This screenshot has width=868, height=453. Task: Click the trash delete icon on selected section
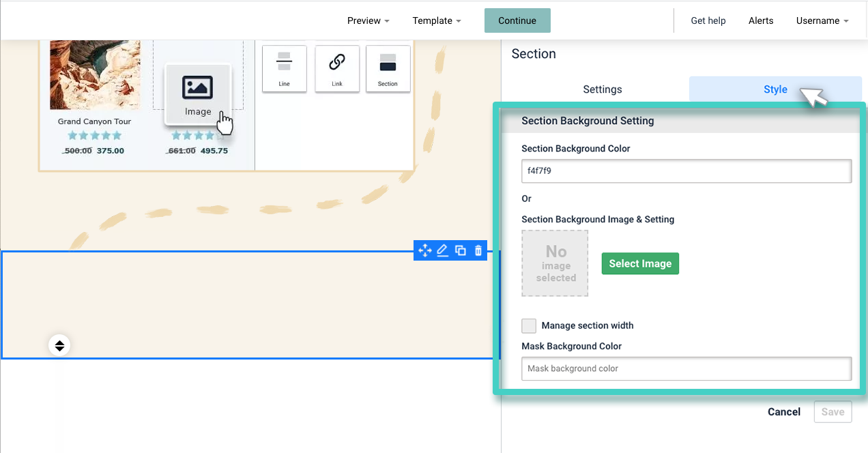coord(478,250)
